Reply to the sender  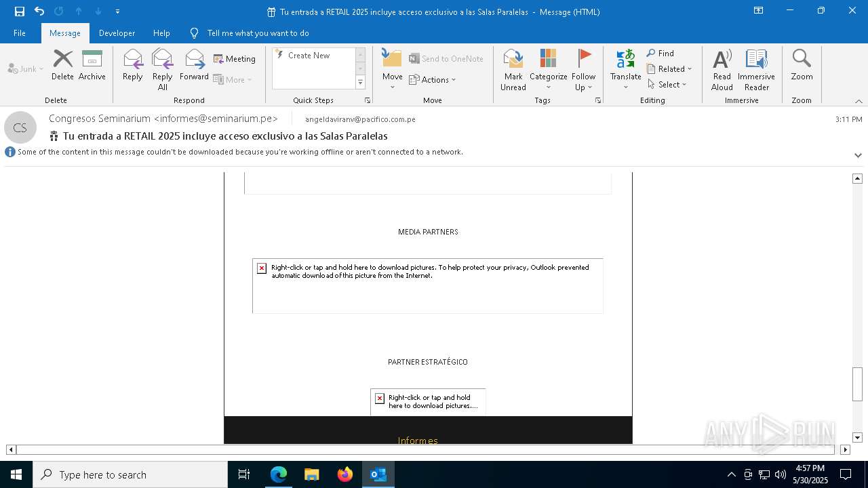(133, 65)
